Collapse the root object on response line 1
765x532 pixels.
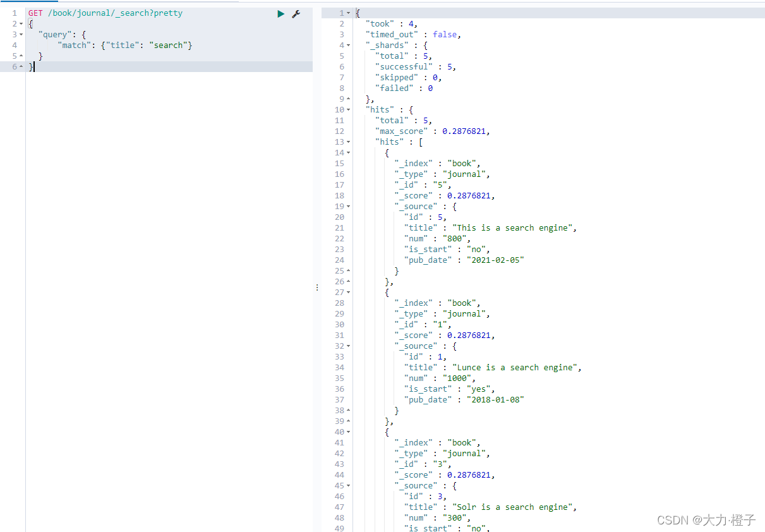tap(348, 13)
